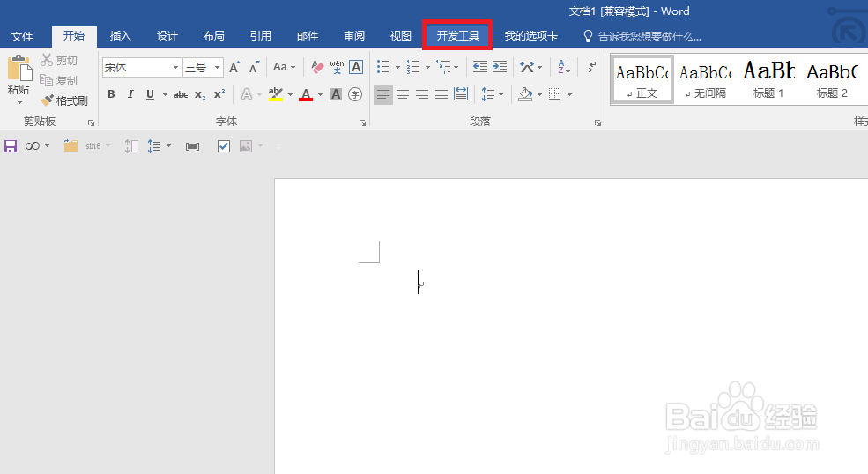Open the Phonetic Guide (wén) tool
868x474 pixels.
(337, 68)
